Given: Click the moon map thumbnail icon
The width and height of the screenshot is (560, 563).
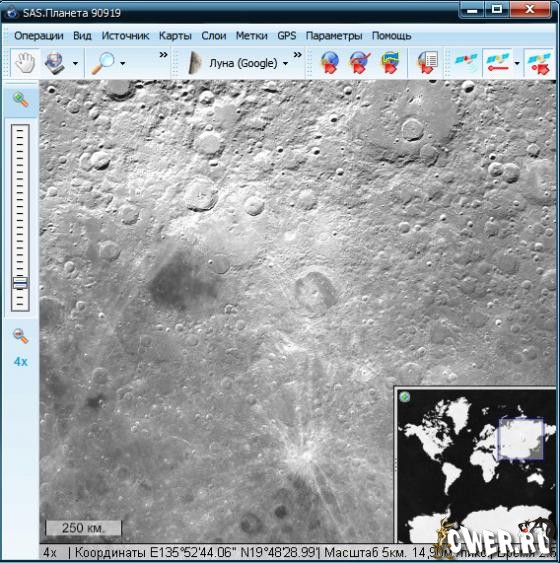Looking at the screenshot, I should pyautogui.click(x=195, y=63).
